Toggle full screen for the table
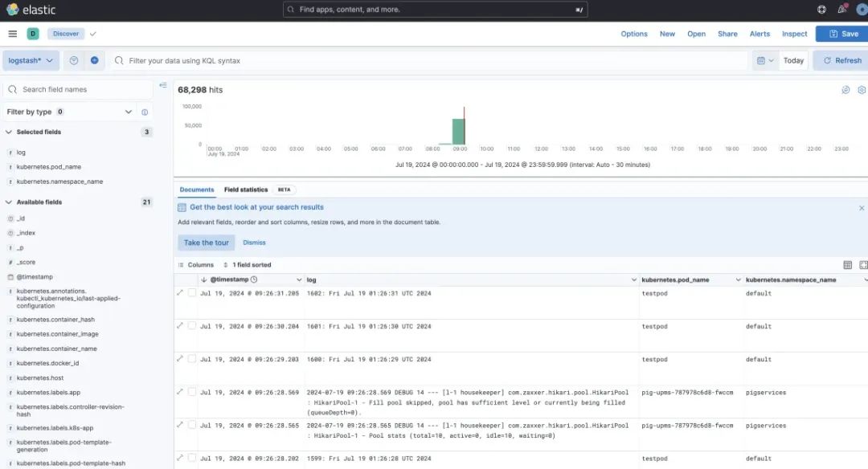 (863, 265)
